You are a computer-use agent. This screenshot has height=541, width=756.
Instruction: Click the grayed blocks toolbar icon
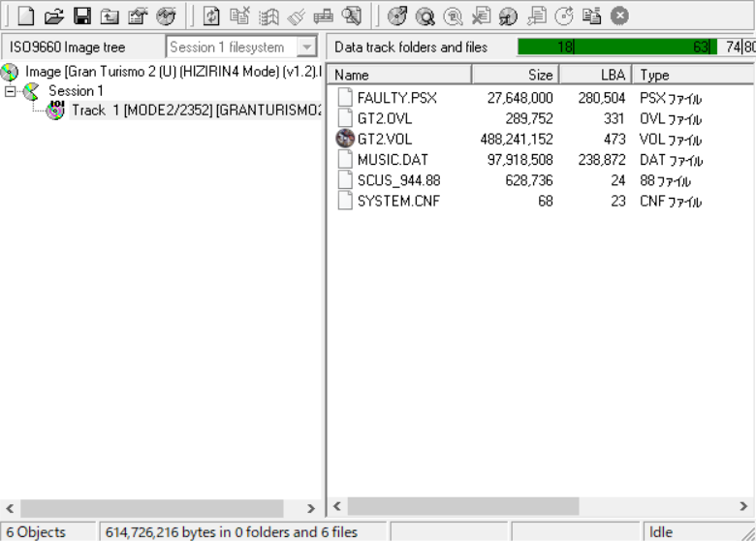click(323, 16)
